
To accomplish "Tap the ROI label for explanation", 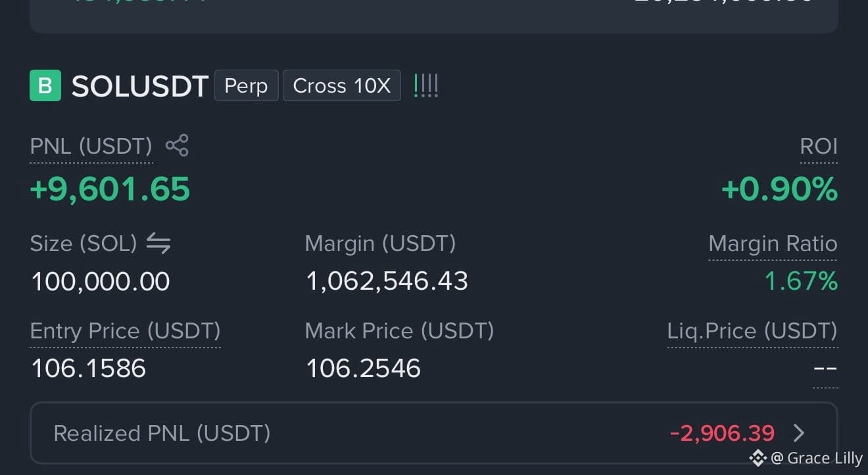I will pos(819,146).
